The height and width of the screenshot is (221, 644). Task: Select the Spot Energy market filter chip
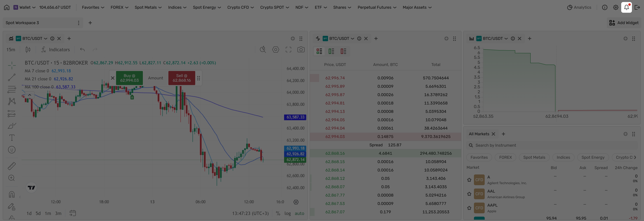click(593, 157)
